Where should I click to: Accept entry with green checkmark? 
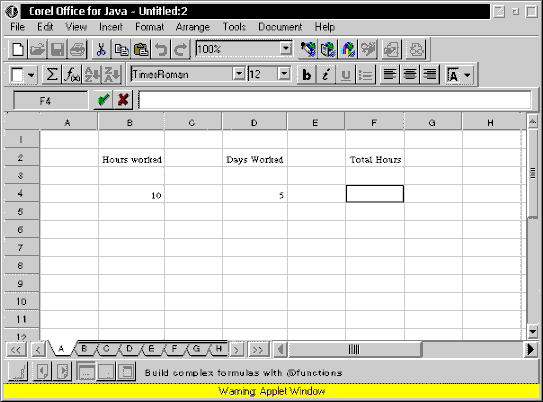tap(103, 100)
